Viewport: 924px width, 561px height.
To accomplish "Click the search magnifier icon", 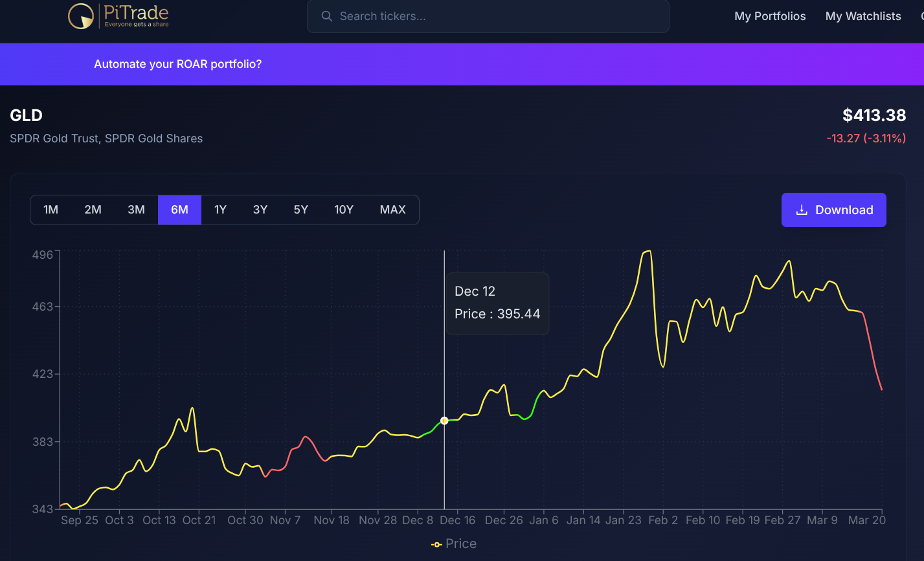I will pos(327,16).
